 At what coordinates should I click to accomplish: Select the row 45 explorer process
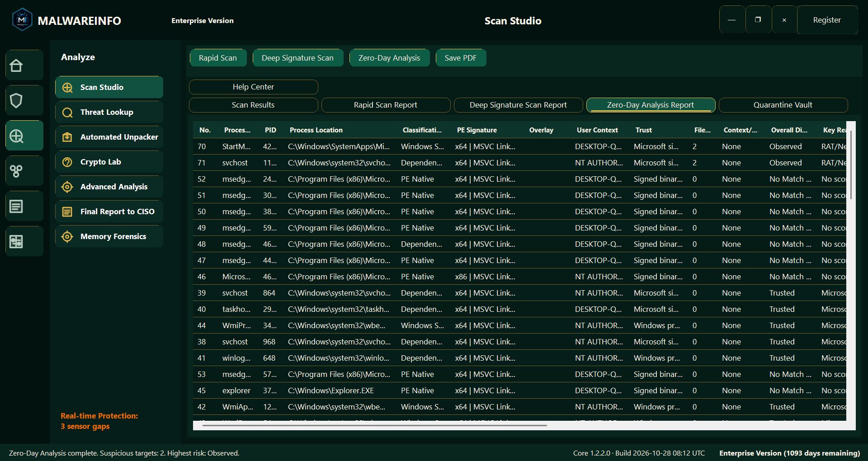pos(520,390)
